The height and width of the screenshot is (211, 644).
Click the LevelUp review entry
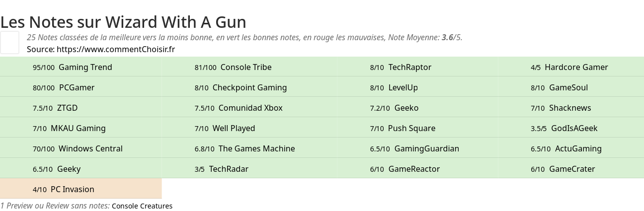click(403, 87)
